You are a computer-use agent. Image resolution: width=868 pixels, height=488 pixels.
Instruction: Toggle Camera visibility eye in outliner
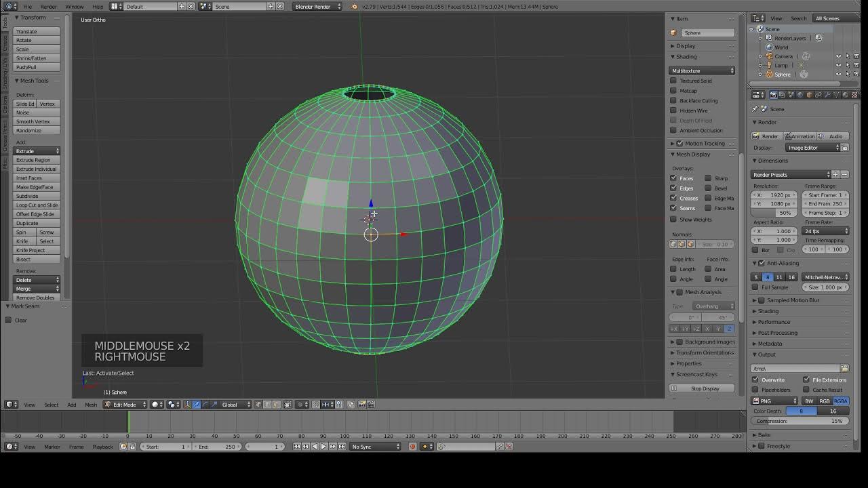(x=838, y=56)
